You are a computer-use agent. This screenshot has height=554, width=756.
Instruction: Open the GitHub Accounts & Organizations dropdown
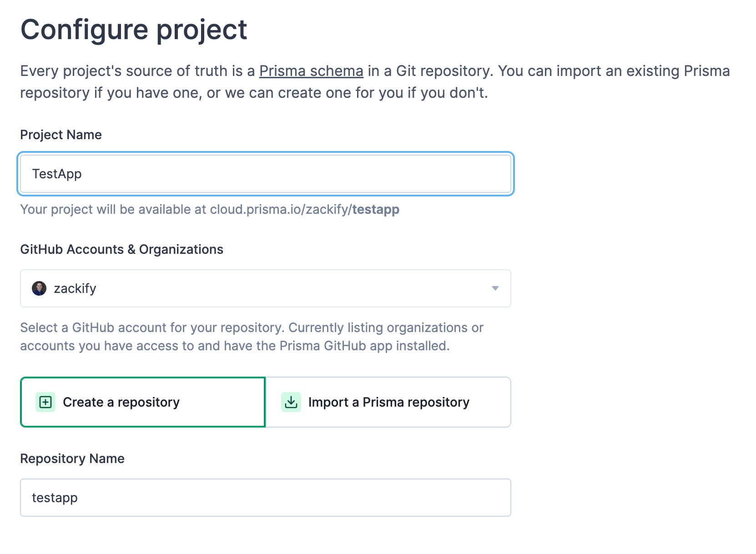(x=266, y=288)
